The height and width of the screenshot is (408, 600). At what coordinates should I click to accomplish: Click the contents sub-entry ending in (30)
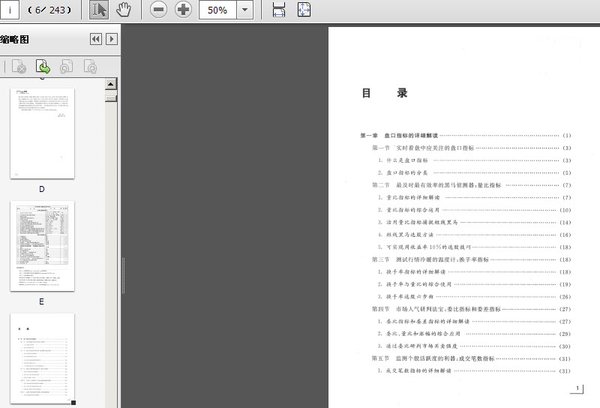point(474,346)
